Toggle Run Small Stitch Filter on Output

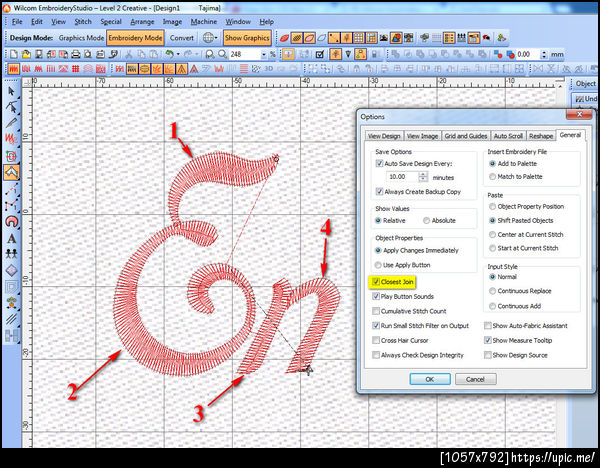[376, 326]
